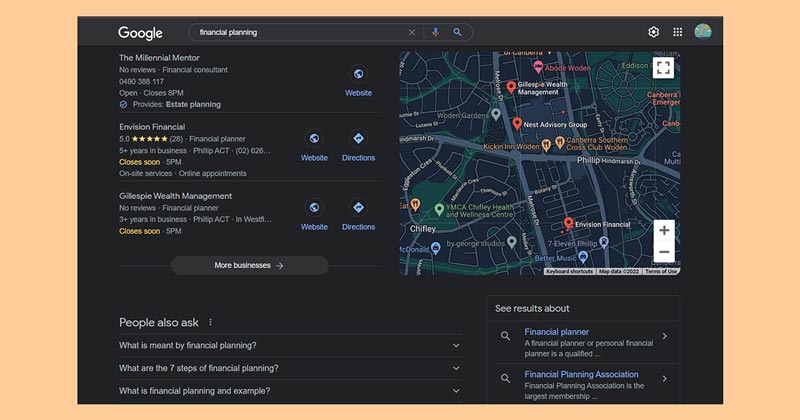Click search icon beside Financial Planning Association
The width and height of the screenshot is (800, 420).
[505, 378]
